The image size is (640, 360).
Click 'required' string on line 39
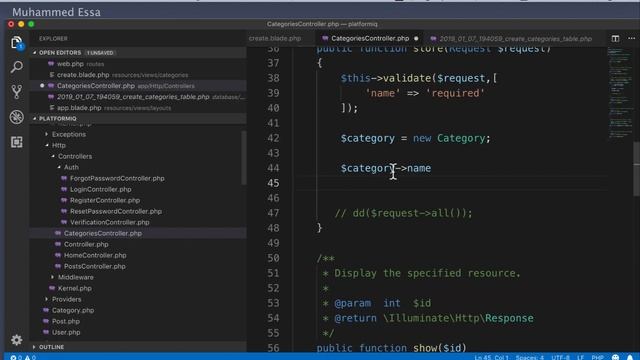pos(455,93)
